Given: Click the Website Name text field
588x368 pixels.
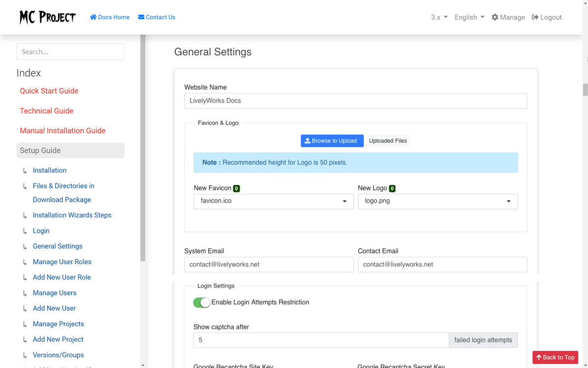Looking at the screenshot, I should pyautogui.click(x=355, y=101).
